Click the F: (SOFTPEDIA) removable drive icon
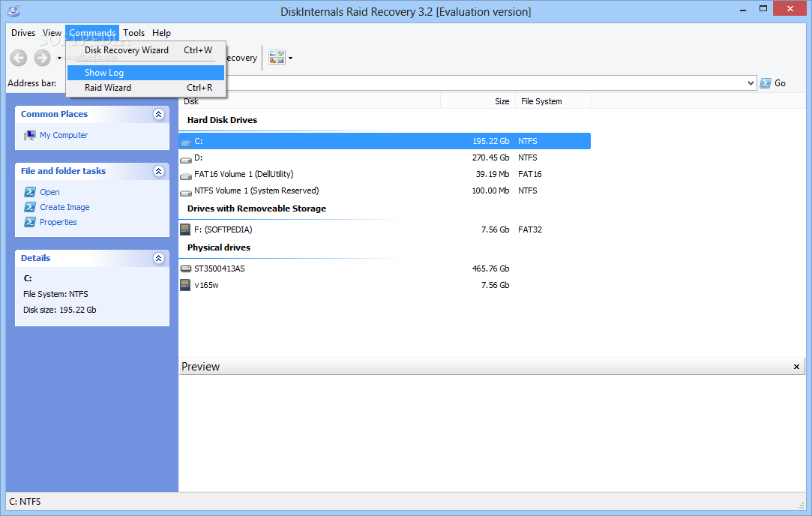Viewport: 812px width, 516px height. [185, 229]
